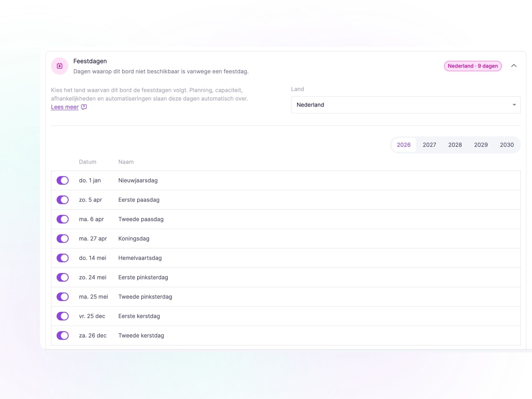Open the Land dropdown showing Nederland

click(405, 105)
